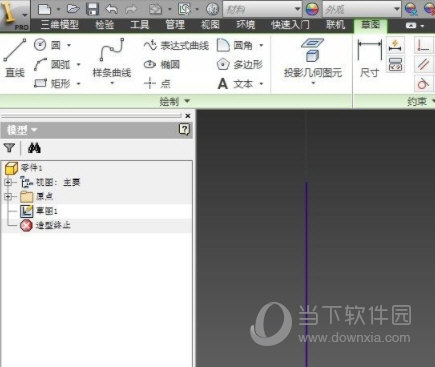Image resolution: width=435 pixels, height=367 pixels.
Task: Switch to the 环境 tab
Action: [245, 25]
